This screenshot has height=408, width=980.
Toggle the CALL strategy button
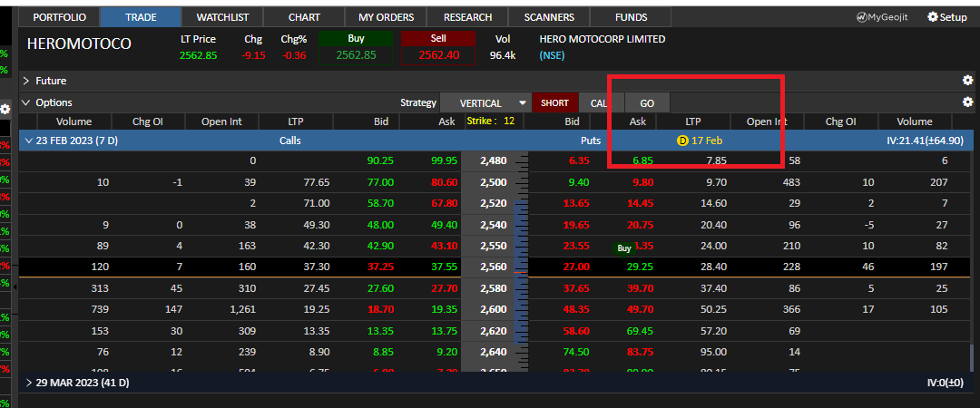tap(601, 103)
